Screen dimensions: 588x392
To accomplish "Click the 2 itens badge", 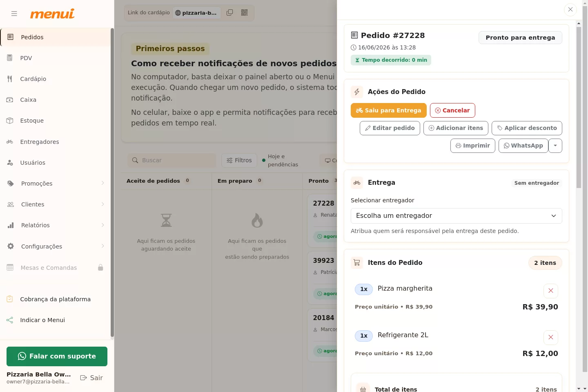I will (x=545, y=263).
